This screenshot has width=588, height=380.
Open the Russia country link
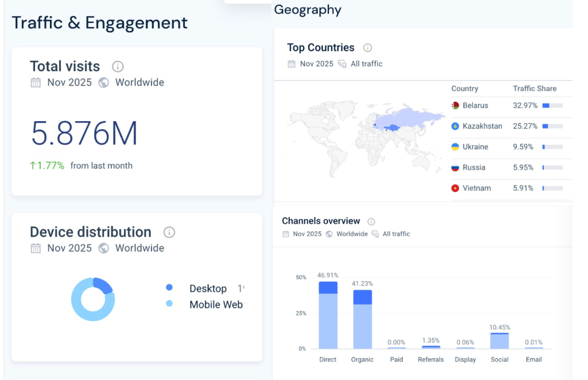[x=474, y=168]
